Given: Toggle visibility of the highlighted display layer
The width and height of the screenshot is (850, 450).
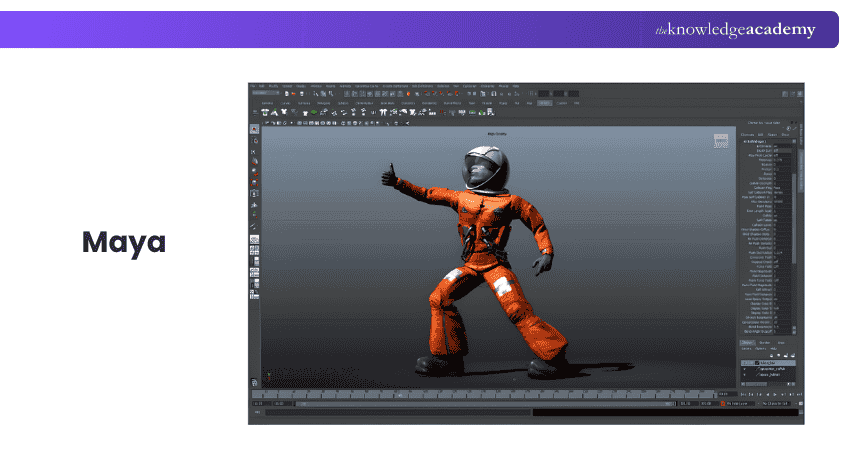Looking at the screenshot, I should [745, 363].
